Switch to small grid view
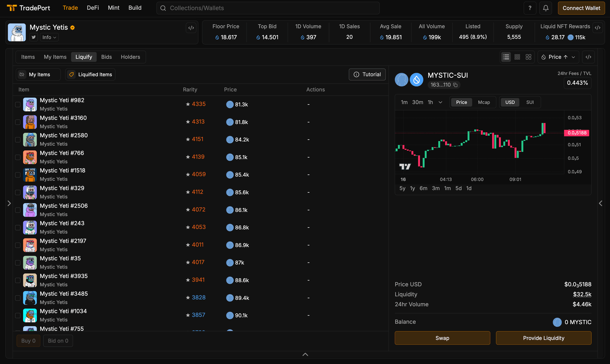Screen dimensions: 610x364 [517, 57]
